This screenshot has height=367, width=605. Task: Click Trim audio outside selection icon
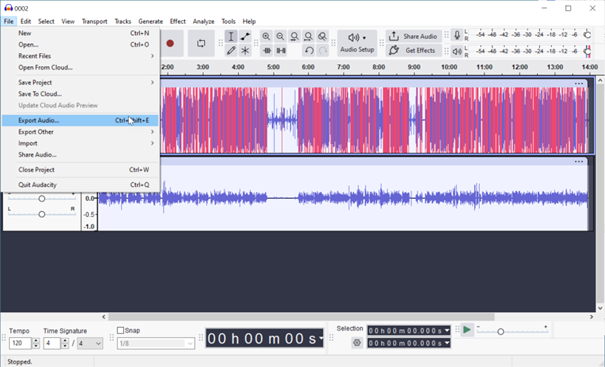pos(266,51)
